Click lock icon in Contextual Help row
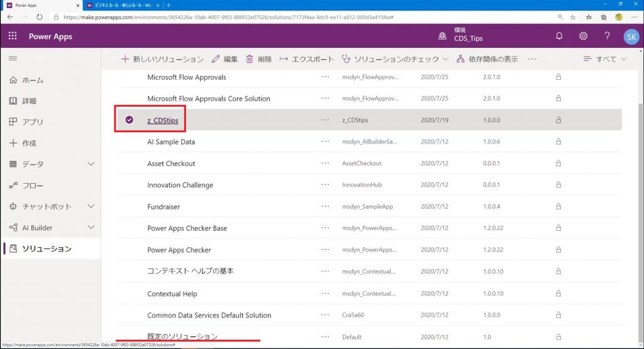The width and height of the screenshot is (644, 349). 558,294
